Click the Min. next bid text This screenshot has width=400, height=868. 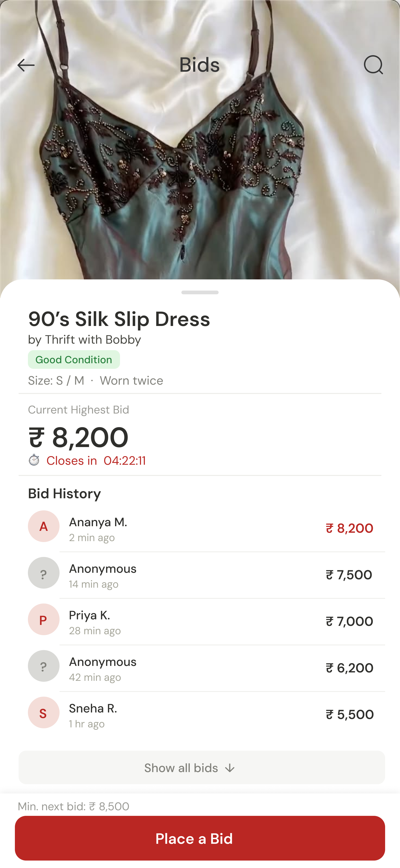click(73, 807)
